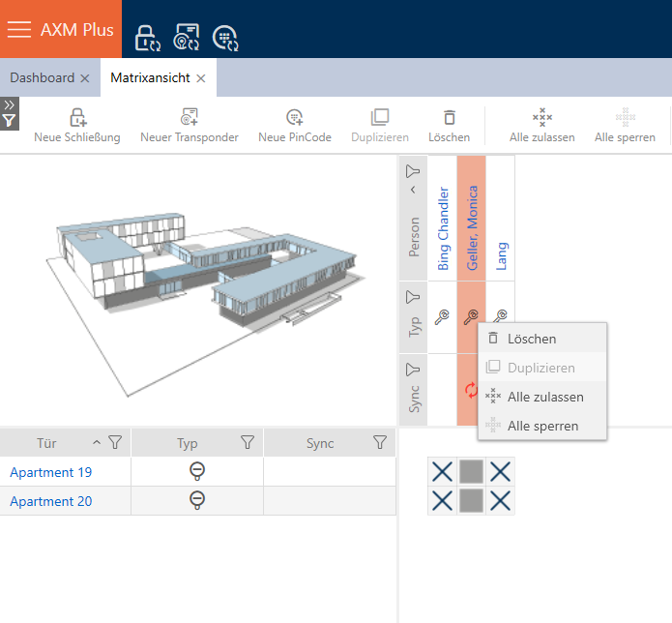Click Neue PinCode in the toolbar
The image size is (672, 623).
[x=295, y=126]
